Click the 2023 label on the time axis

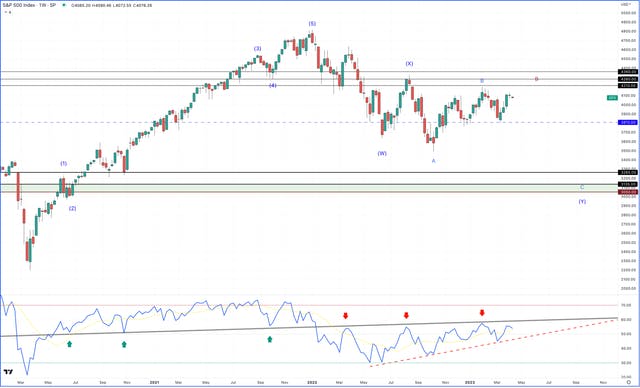(x=470, y=382)
